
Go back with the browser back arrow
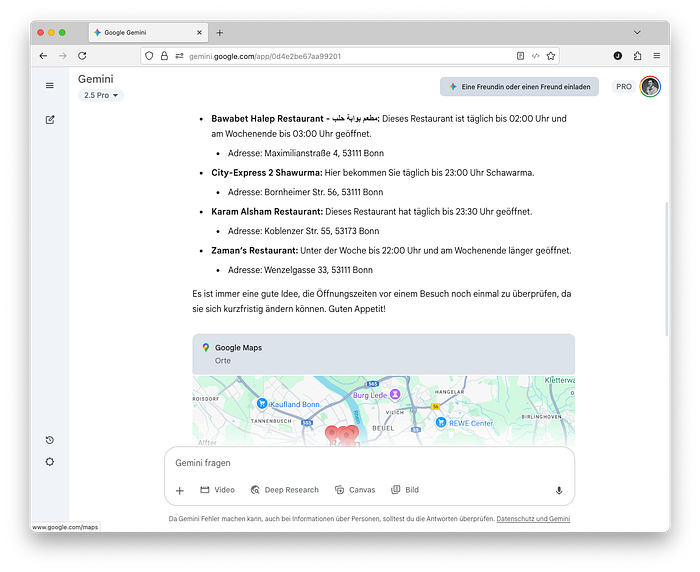point(43,56)
